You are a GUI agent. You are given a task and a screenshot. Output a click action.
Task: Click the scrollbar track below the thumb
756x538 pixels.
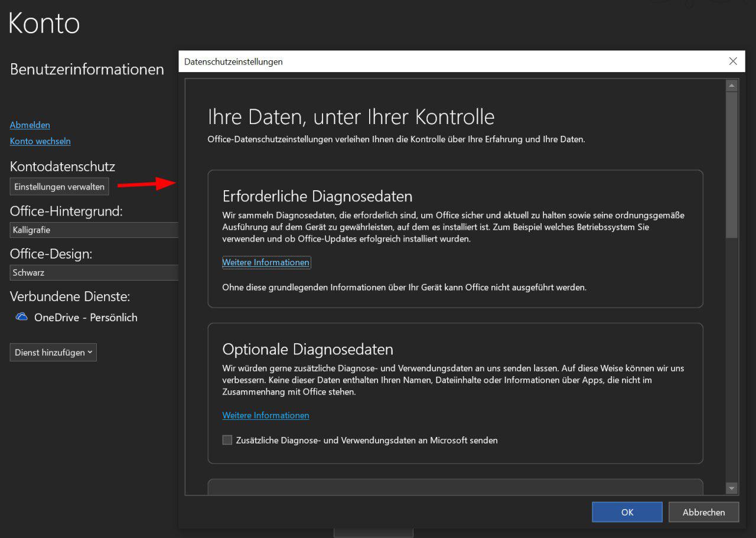pyautogui.click(x=732, y=354)
